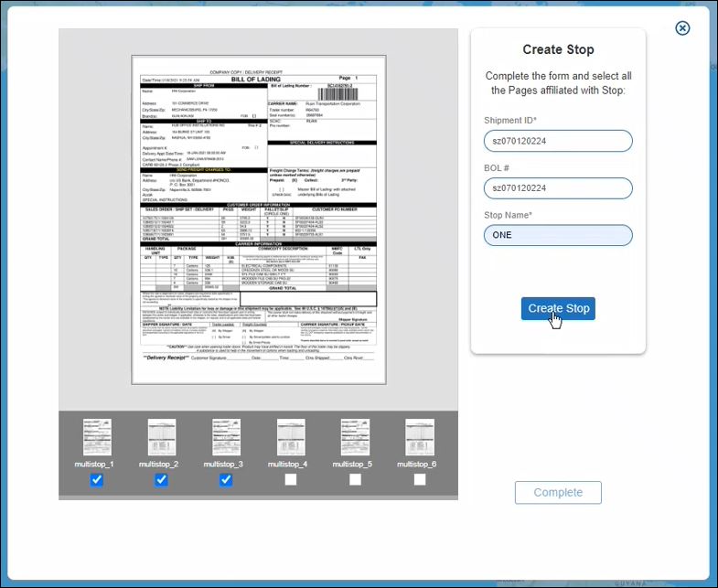The width and height of the screenshot is (718, 588).
Task: Click the Create Stop button
Action: [558, 309]
